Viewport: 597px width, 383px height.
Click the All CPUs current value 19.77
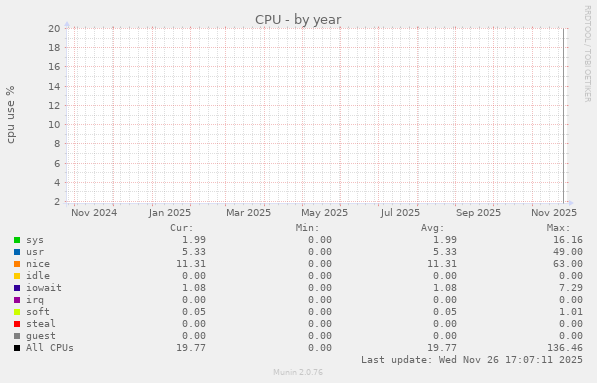coord(191,348)
